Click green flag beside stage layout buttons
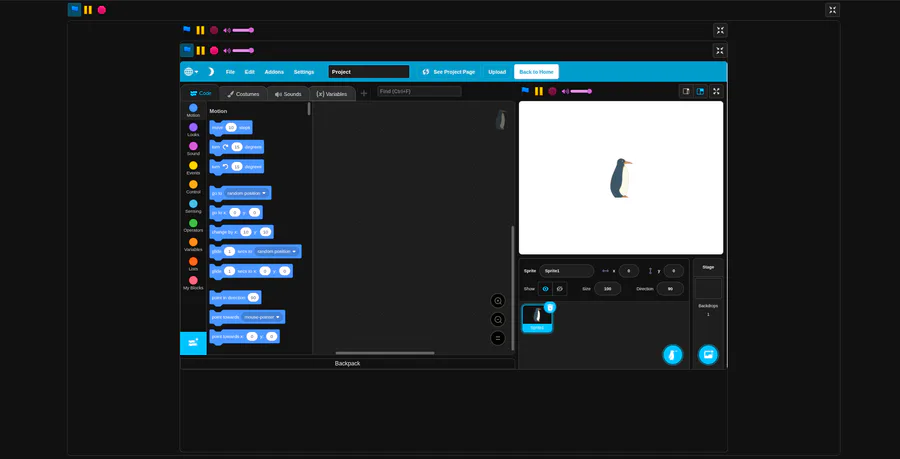The height and width of the screenshot is (459, 900). [x=525, y=91]
